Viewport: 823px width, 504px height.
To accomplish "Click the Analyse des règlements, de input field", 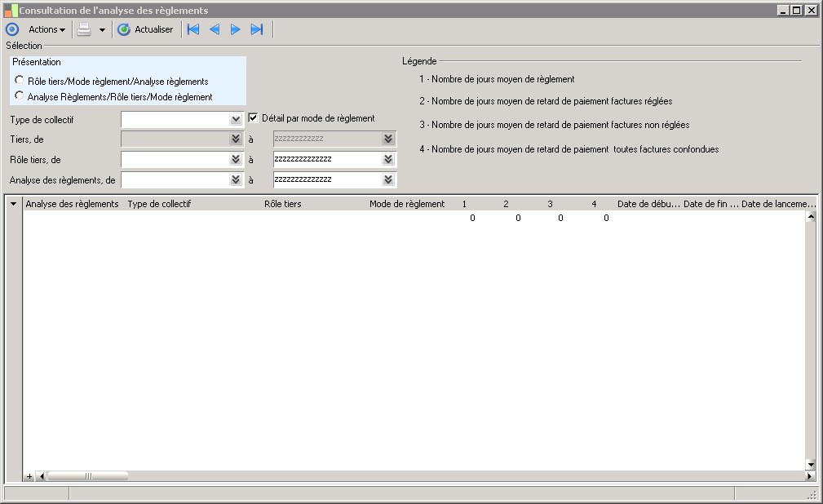I will click(175, 179).
